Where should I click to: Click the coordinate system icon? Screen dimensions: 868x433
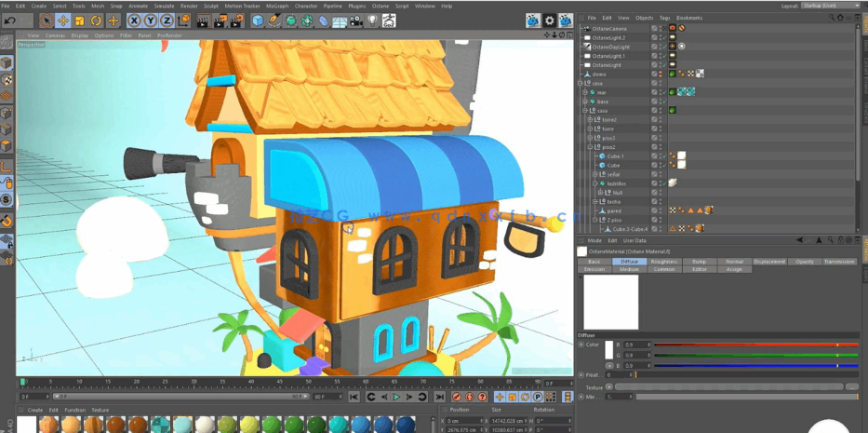(x=184, y=21)
